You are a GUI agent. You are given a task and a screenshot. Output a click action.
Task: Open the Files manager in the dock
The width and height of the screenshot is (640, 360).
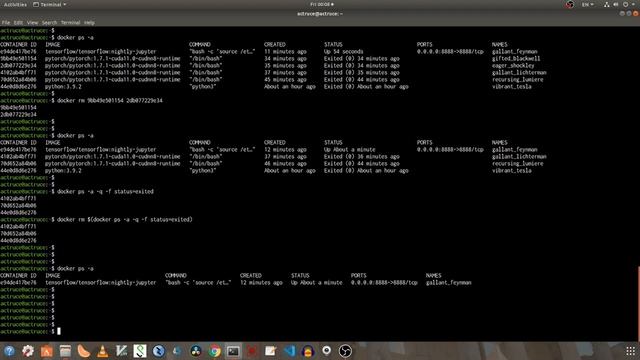click(65, 351)
